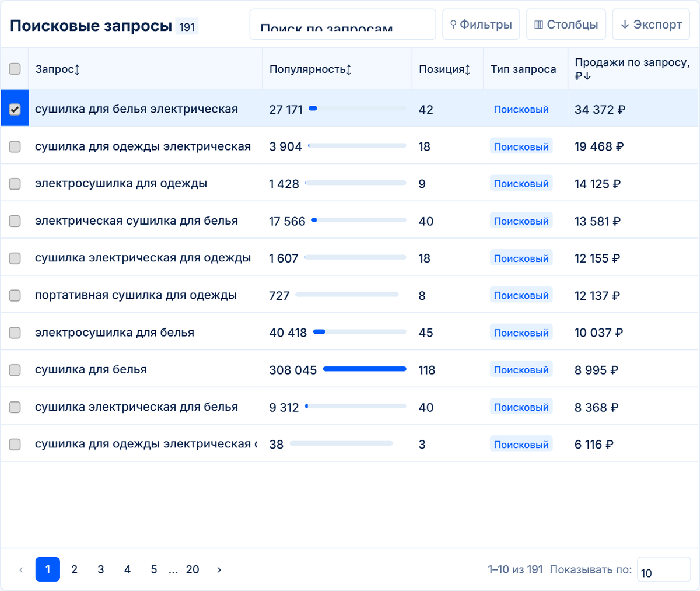Screen dimensions: 700x591
Task: Click popularity value 9 312
Action: pyautogui.click(x=284, y=408)
